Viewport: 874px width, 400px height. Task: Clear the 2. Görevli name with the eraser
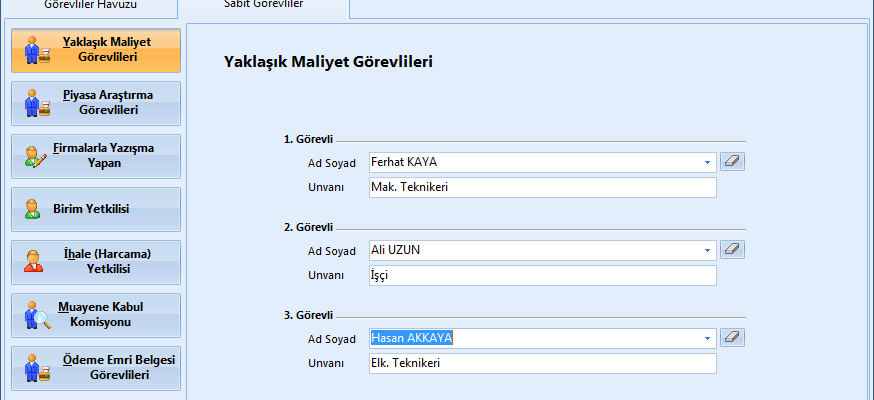pos(733,249)
